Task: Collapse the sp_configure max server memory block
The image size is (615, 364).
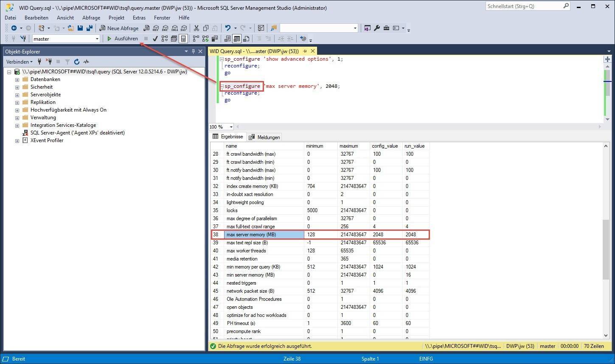Action: (x=222, y=86)
